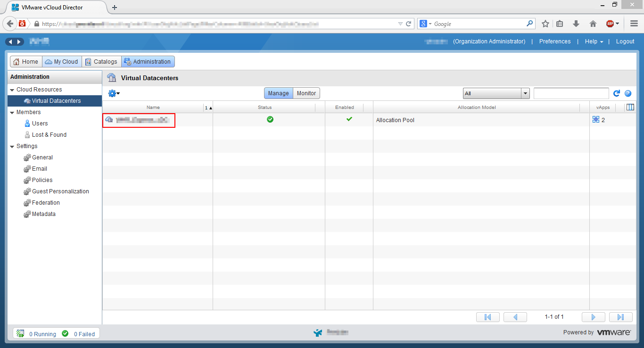Click 0 Failed tasks link
The height and width of the screenshot is (348, 644).
click(84, 334)
